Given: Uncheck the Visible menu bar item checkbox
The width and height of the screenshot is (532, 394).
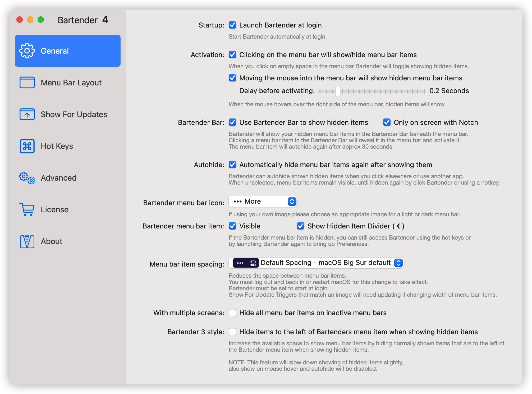Looking at the screenshot, I should 232,226.
